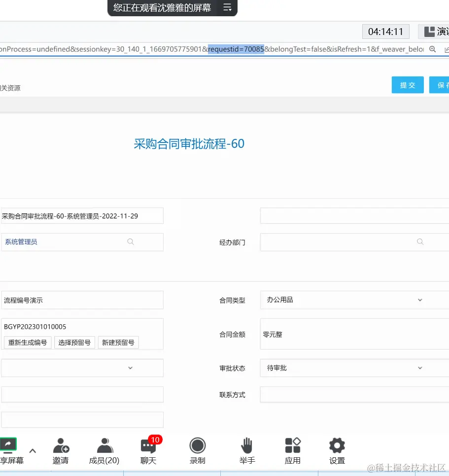
Task: Click the red chat badge 10
Action: (x=155, y=440)
